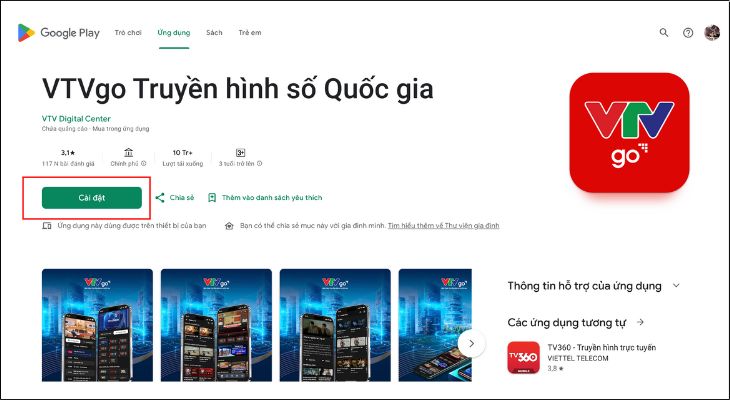730x400 pixels.
Task: Click the info icon beside 3 tuổi trở lên
Action: pos(259,163)
